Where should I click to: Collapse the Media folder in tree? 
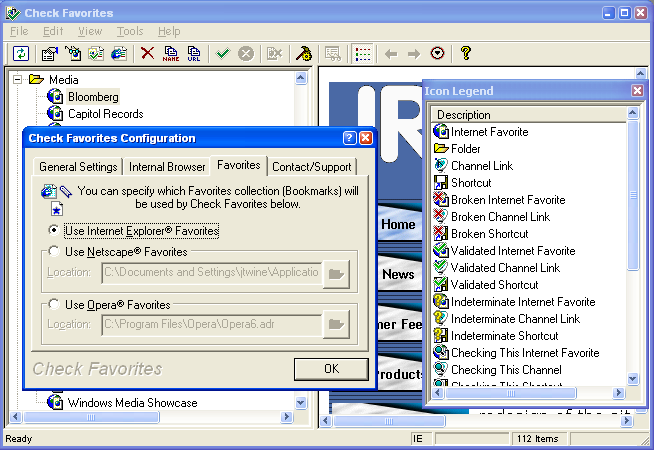click(17, 79)
